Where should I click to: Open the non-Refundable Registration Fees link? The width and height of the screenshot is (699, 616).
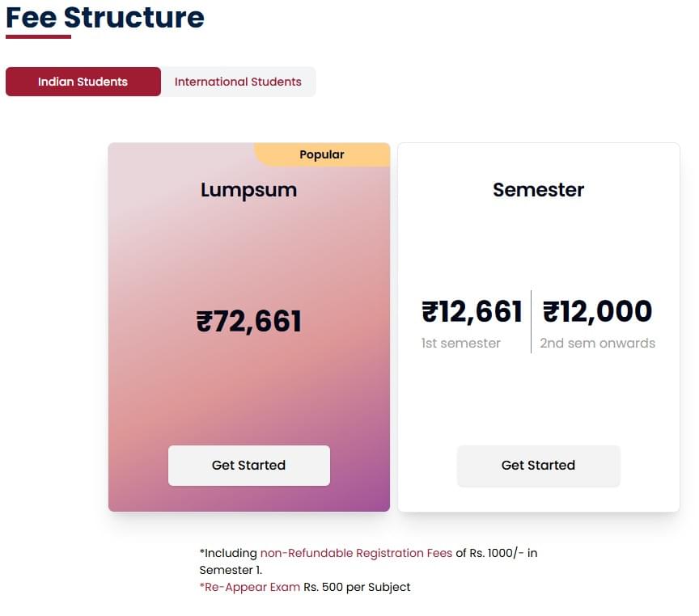[356, 553]
